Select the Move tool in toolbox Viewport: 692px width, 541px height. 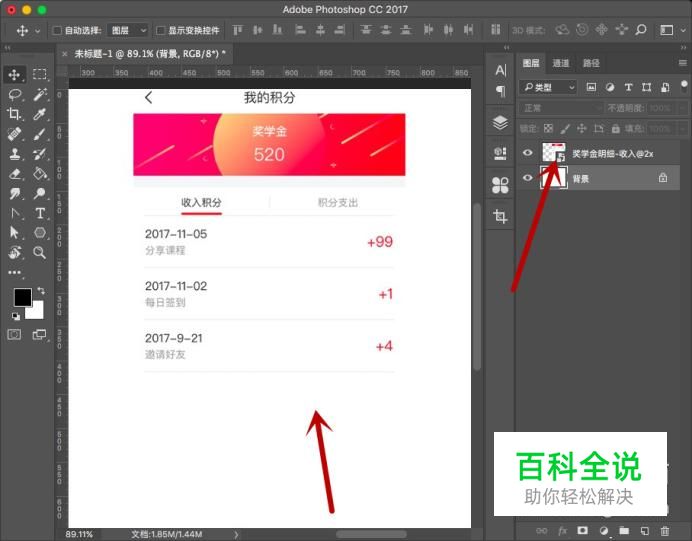click(x=14, y=75)
